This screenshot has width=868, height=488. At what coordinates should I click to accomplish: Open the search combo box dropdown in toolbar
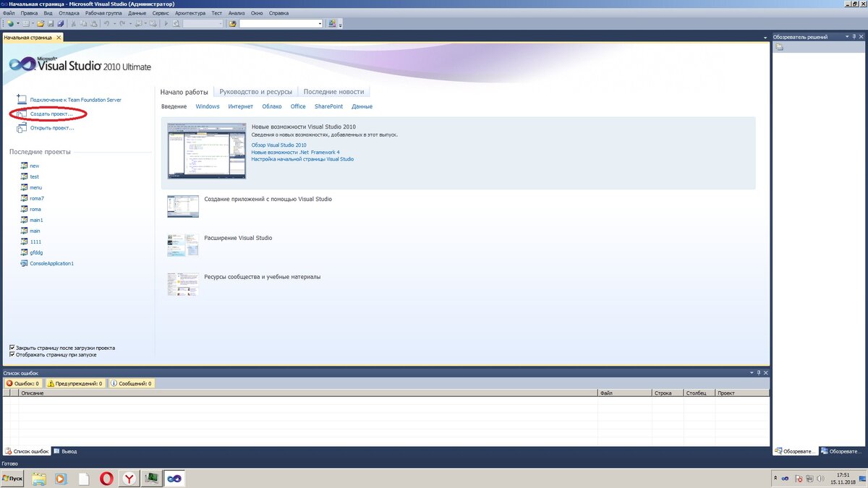point(320,23)
